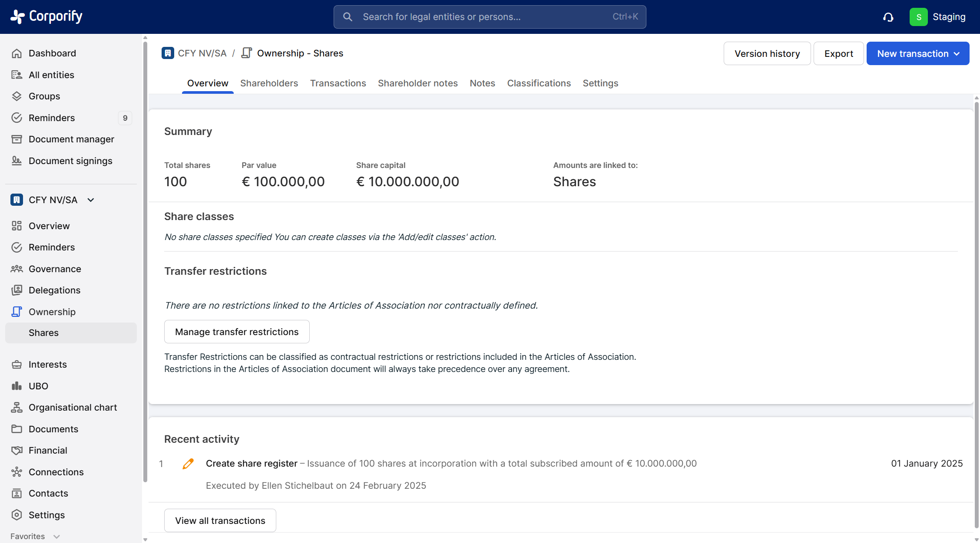
Task: Open Version history
Action: [x=767, y=53]
